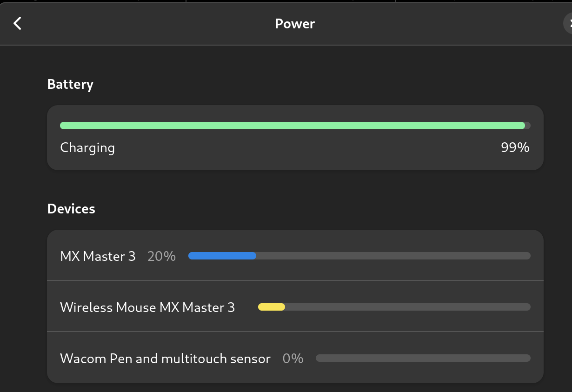Click the empty Wacom Pen progress bar
The image size is (572, 392).
(422, 358)
